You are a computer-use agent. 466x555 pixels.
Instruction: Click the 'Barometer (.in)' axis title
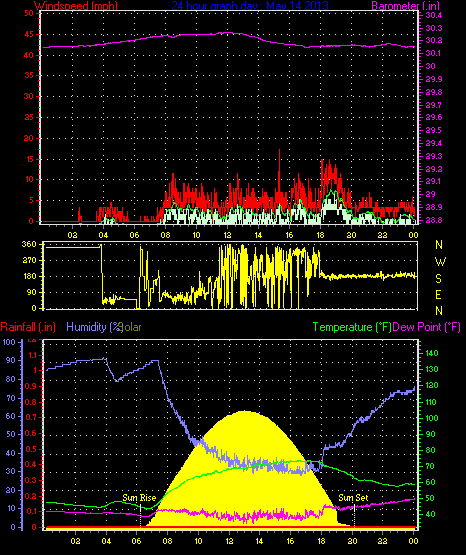[x=405, y=5]
